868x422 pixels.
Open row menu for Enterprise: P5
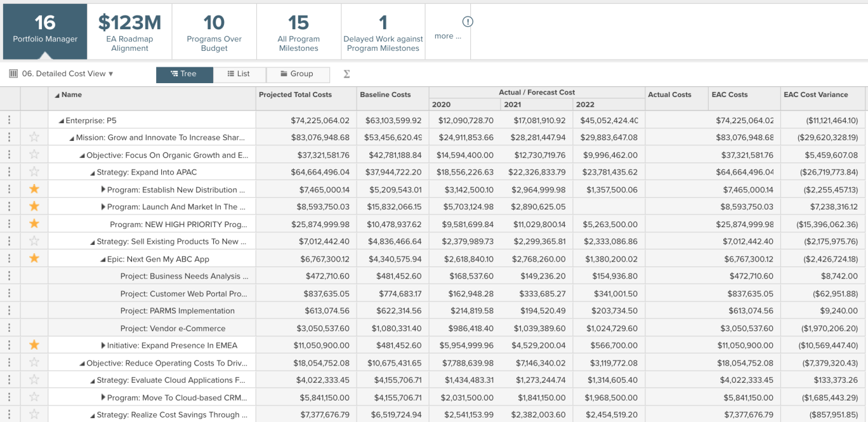point(10,120)
